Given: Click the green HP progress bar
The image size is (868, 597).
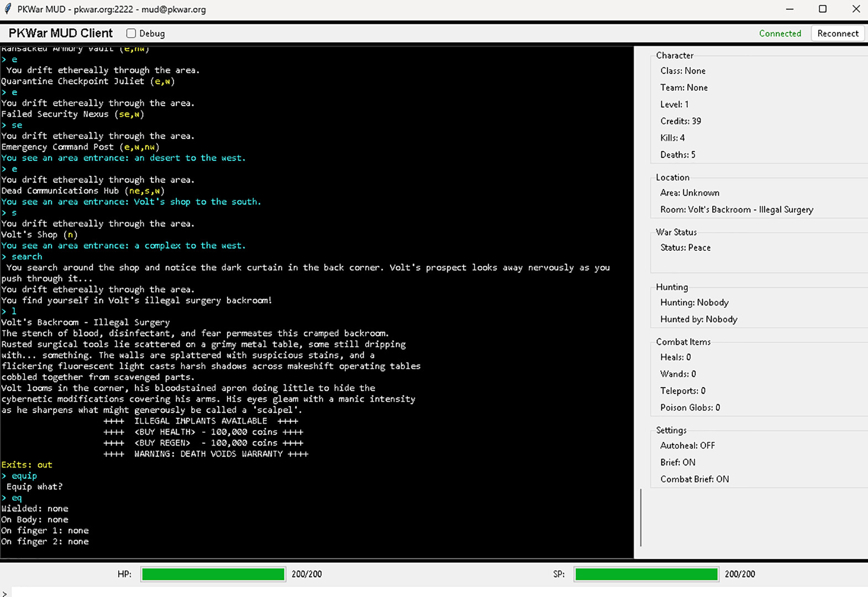Looking at the screenshot, I should 213,574.
